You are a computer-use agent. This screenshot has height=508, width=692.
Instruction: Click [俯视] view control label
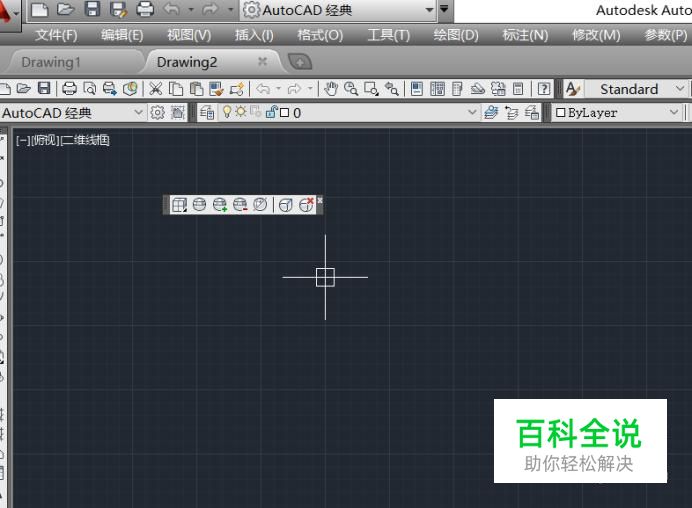[x=45, y=140]
